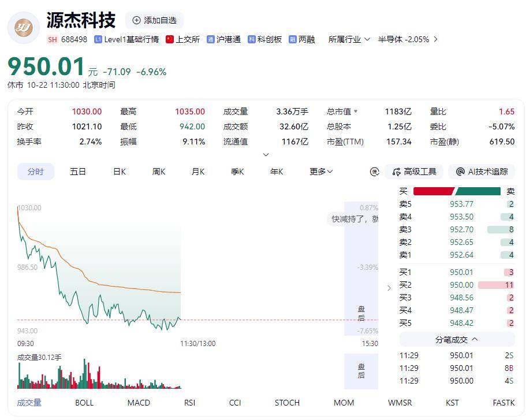526x420 pixels.
Task: Click the Level1基础行情 badge icon
Action: click(98, 40)
